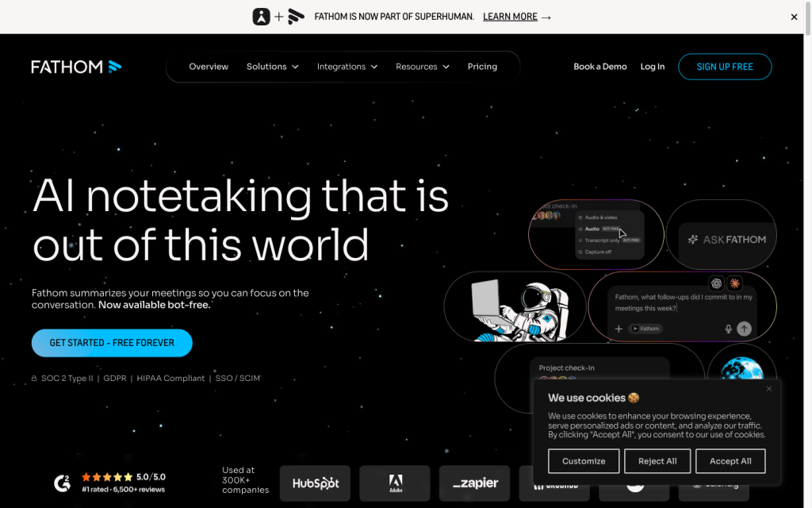
Task: Click the orange Claude starburst icon
Action: point(734,283)
